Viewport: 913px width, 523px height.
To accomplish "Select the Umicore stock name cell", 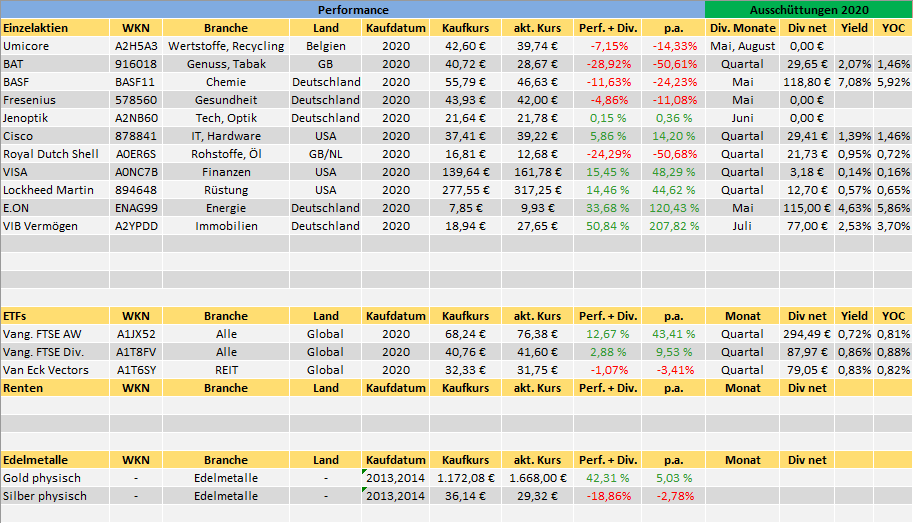I will [x=55, y=46].
